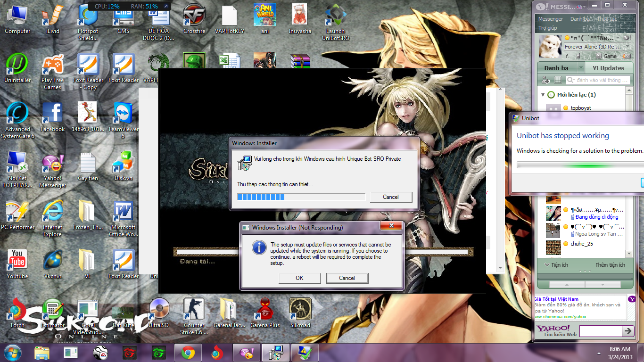Open the Silkroad desktop shortcut
The width and height of the screenshot is (644, 362).
coord(300,313)
